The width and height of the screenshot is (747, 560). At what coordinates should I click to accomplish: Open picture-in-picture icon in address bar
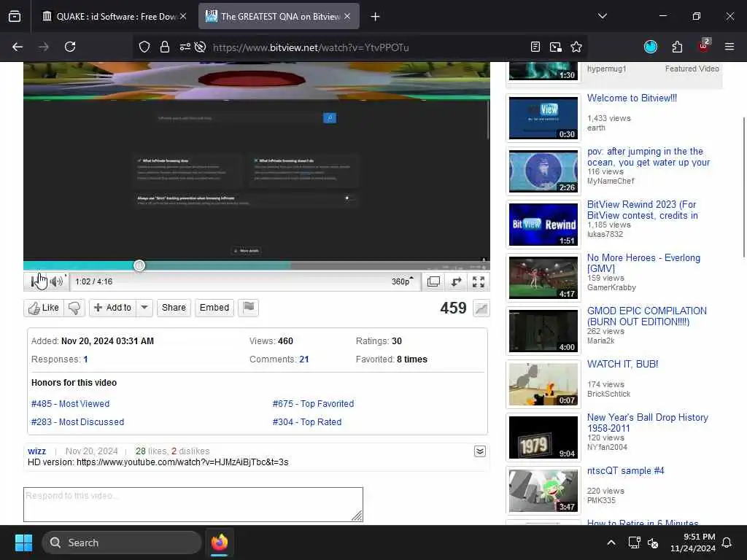pos(555,47)
